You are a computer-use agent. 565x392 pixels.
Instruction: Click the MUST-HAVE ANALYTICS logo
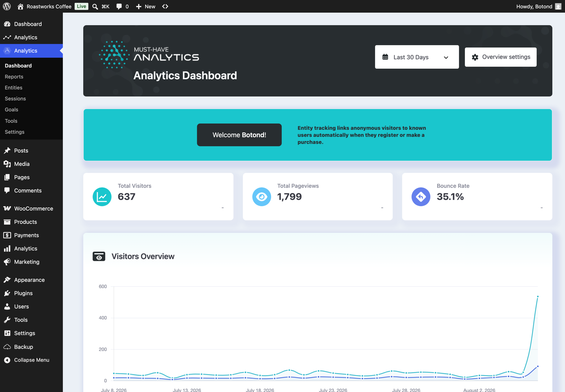click(149, 54)
